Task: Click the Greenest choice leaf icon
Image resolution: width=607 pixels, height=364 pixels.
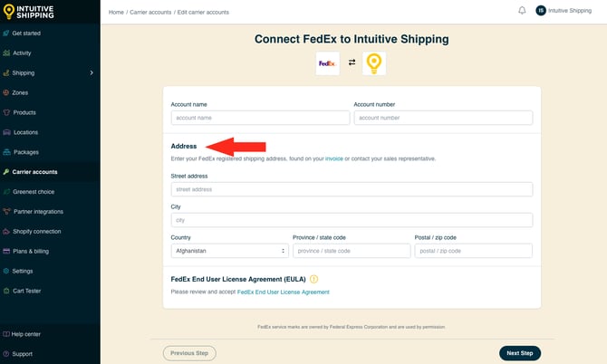Action: [x=6, y=191]
